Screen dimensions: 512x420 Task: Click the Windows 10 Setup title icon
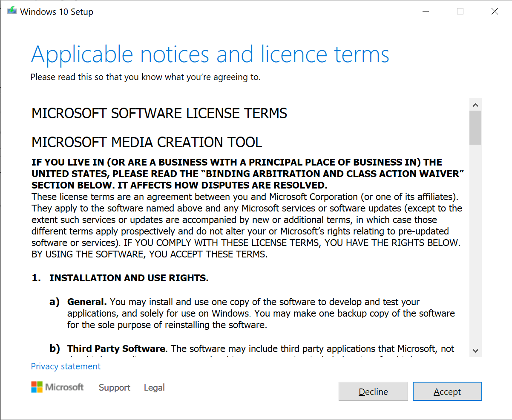pyautogui.click(x=12, y=11)
